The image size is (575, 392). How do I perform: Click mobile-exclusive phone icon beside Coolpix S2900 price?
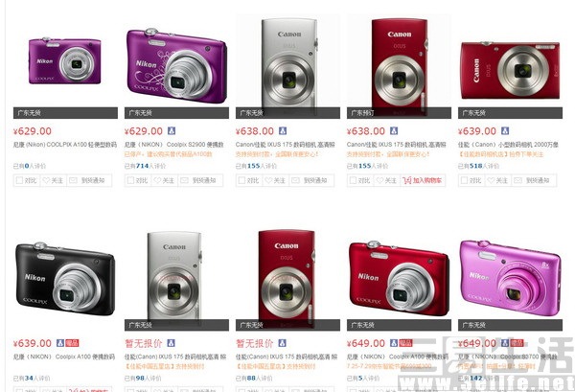172,130
